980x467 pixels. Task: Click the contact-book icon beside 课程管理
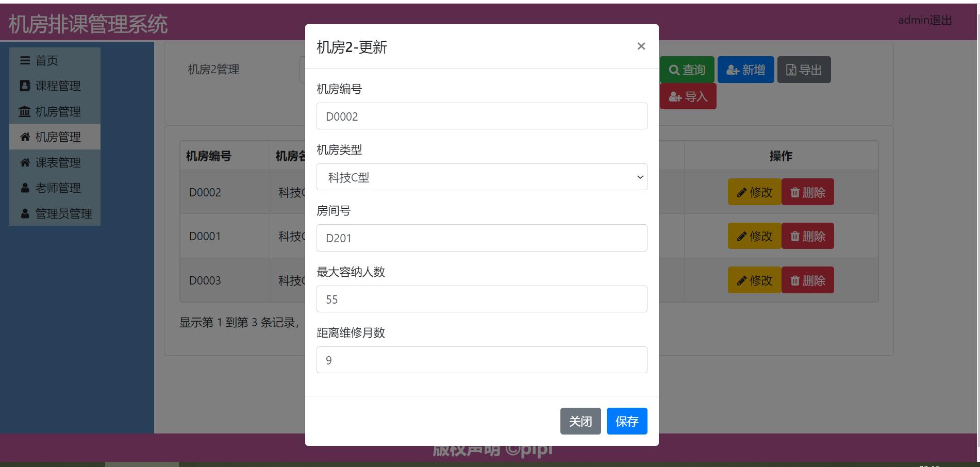tap(25, 86)
